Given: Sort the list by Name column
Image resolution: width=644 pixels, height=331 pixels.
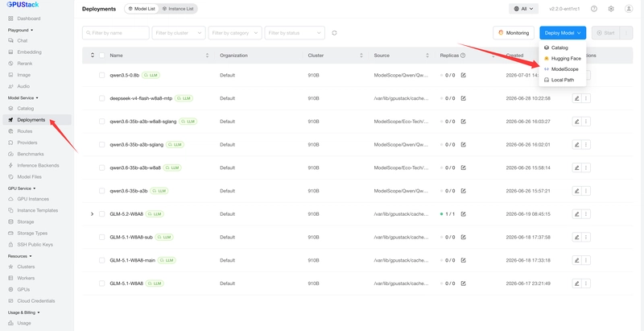Looking at the screenshot, I should coord(207,56).
